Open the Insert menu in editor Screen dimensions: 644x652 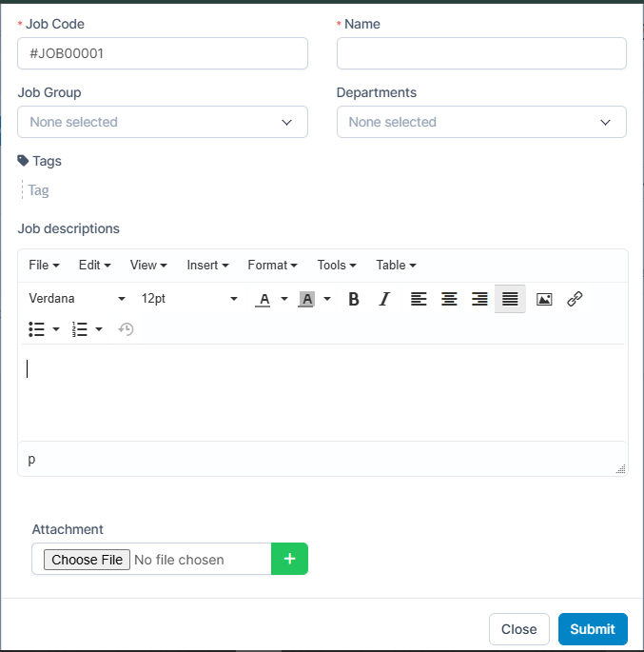[x=207, y=266]
